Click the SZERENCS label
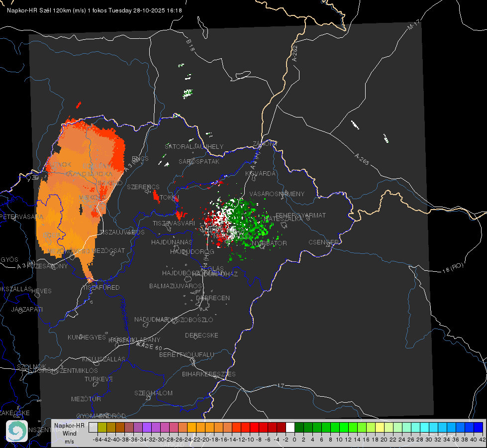The image size is (487, 448). (143, 187)
